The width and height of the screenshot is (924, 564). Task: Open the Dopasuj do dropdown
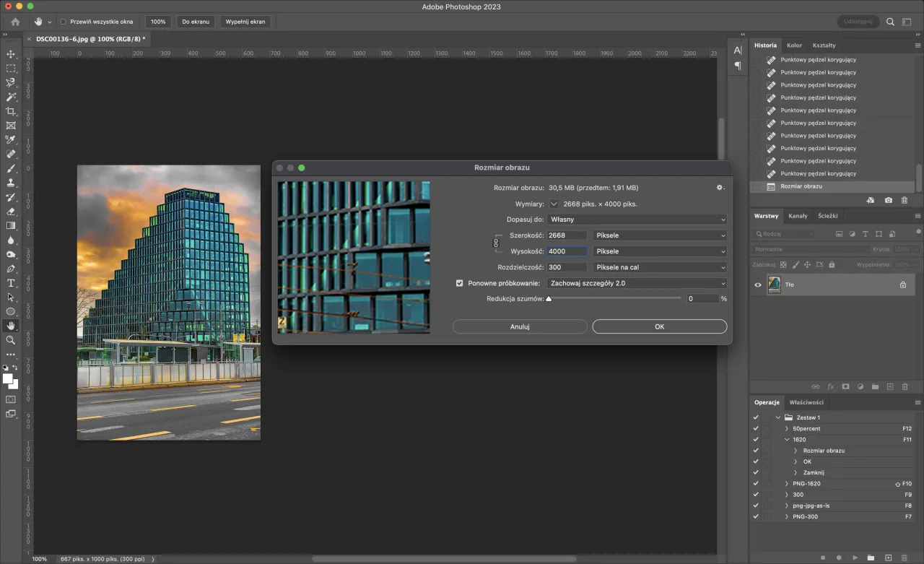[x=637, y=220]
